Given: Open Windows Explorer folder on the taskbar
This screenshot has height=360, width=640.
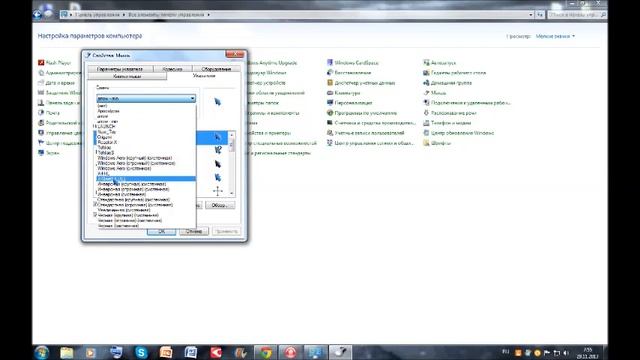Looking at the screenshot, I should 67,352.
